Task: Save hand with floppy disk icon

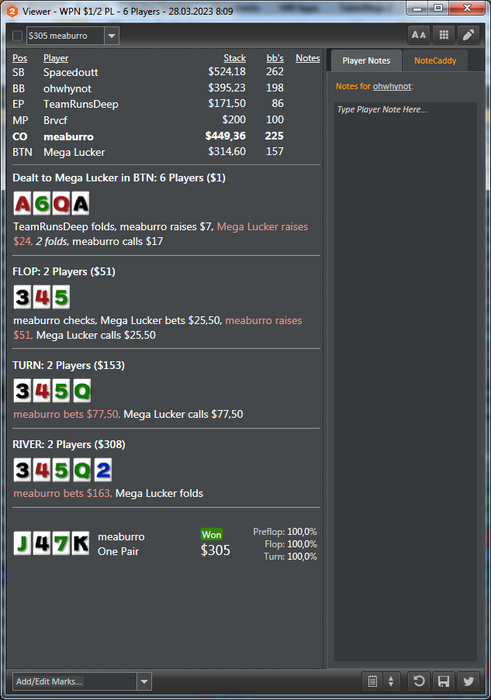Action: [444, 681]
